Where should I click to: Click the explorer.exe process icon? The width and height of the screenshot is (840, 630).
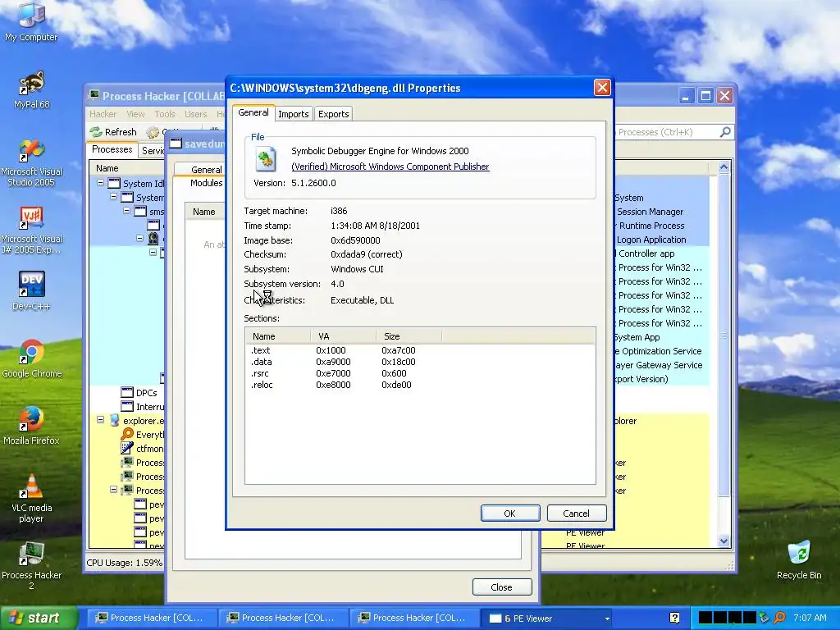[114, 421]
